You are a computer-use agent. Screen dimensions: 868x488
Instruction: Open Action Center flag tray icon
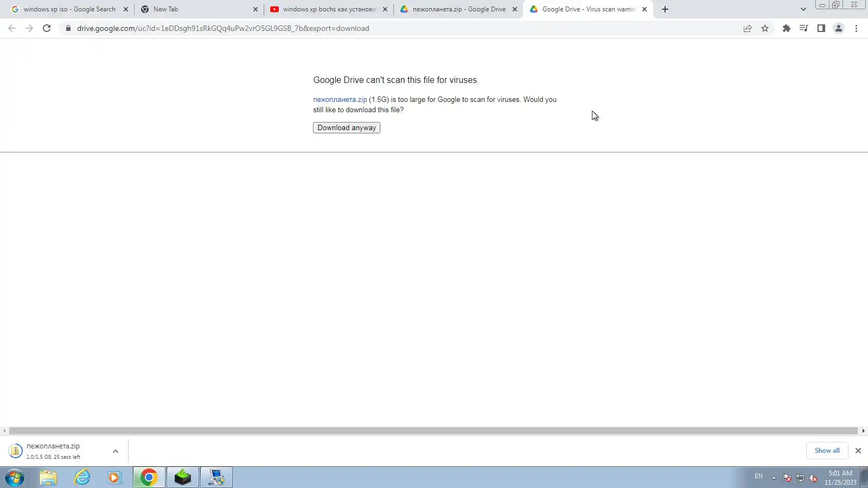click(x=787, y=478)
